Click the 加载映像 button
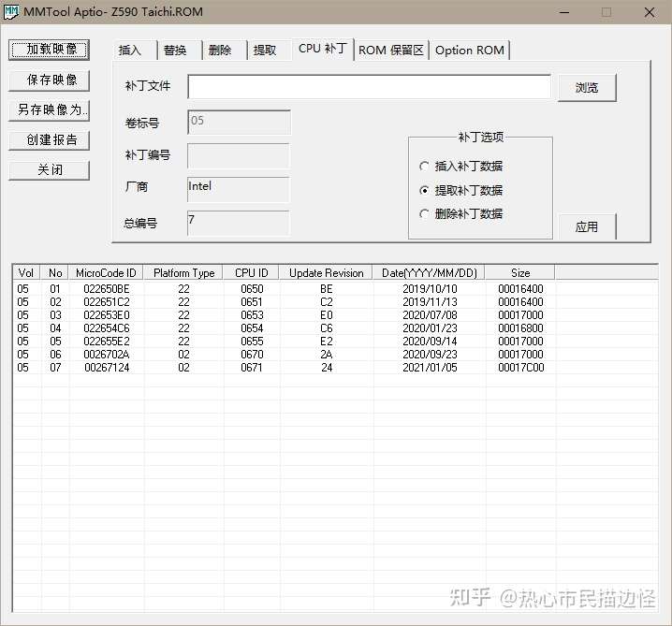Screen dimensions: 672x626 (x=49, y=50)
